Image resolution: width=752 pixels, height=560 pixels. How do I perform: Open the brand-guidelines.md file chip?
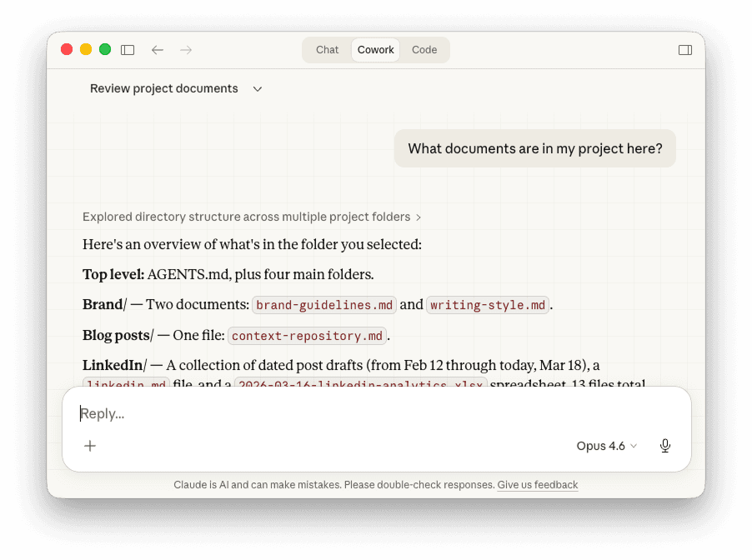323,305
